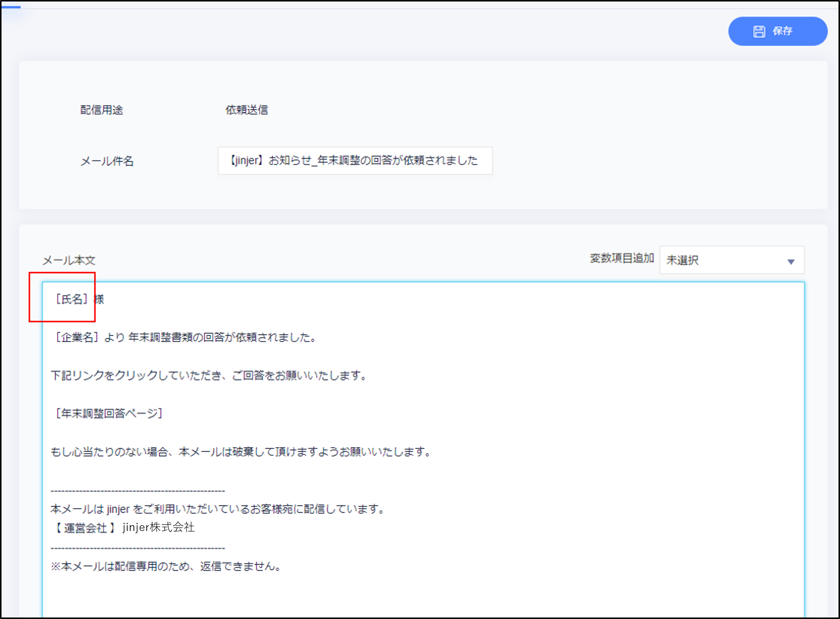Click the ※本メールは配信専用 notice line
Viewport: 840px width, 619px height.
[x=166, y=566]
